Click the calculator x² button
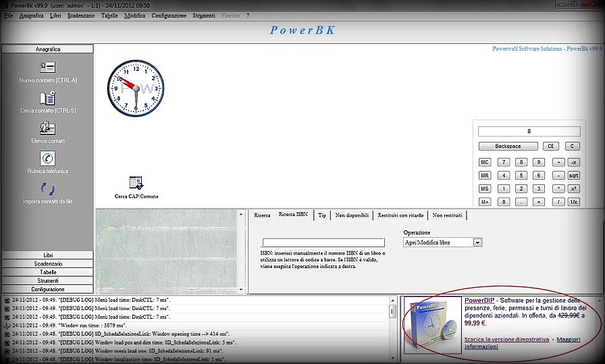 click(574, 189)
